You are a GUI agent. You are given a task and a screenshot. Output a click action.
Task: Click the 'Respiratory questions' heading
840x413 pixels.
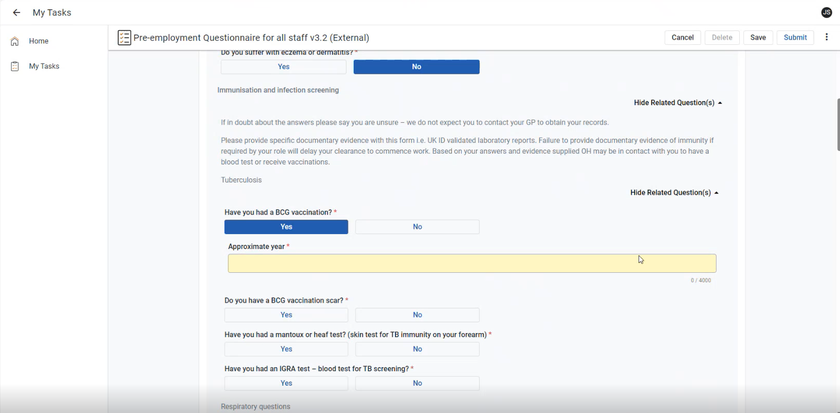[x=256, y=407]
